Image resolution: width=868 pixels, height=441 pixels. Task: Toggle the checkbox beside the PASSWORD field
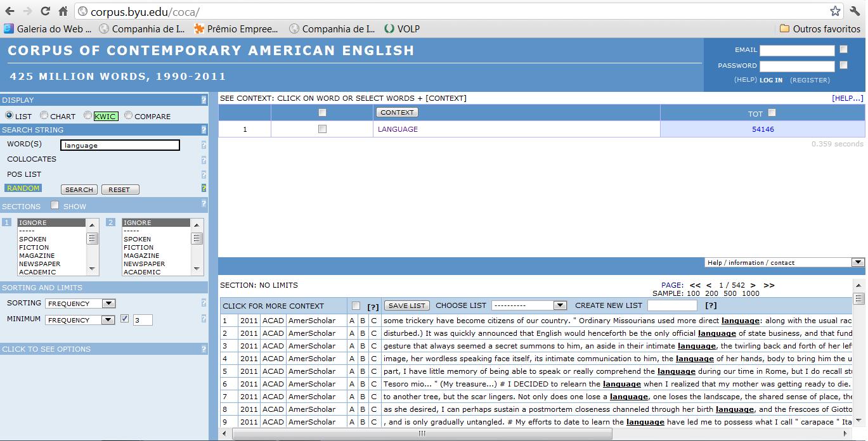tap(843, 65)
